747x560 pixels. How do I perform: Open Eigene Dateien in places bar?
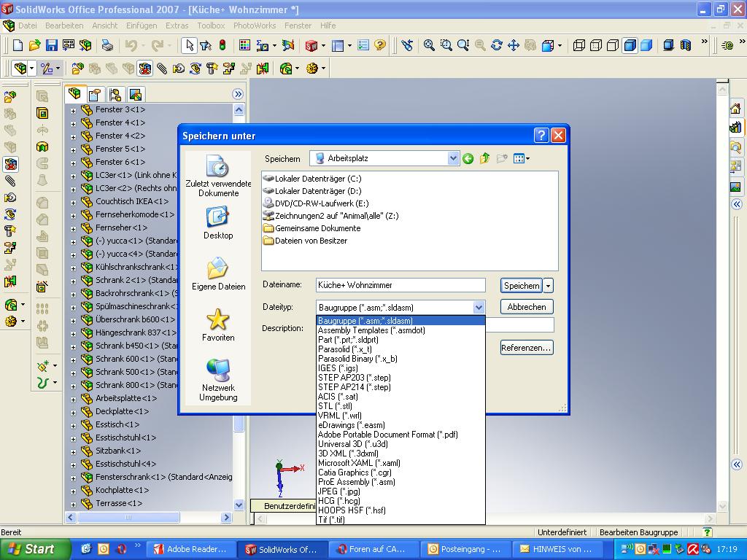pos(218,273)
